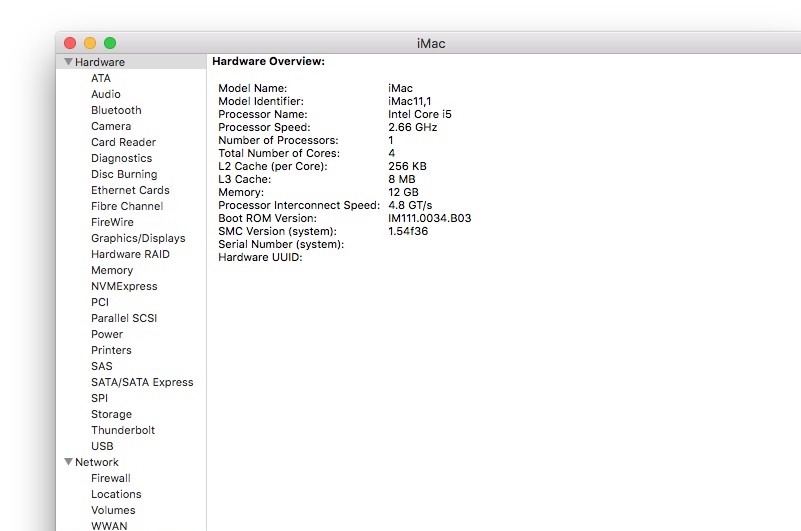Click the L3 Cache value 8 MB
801x531 pixels.
click(x=402, y=179)
